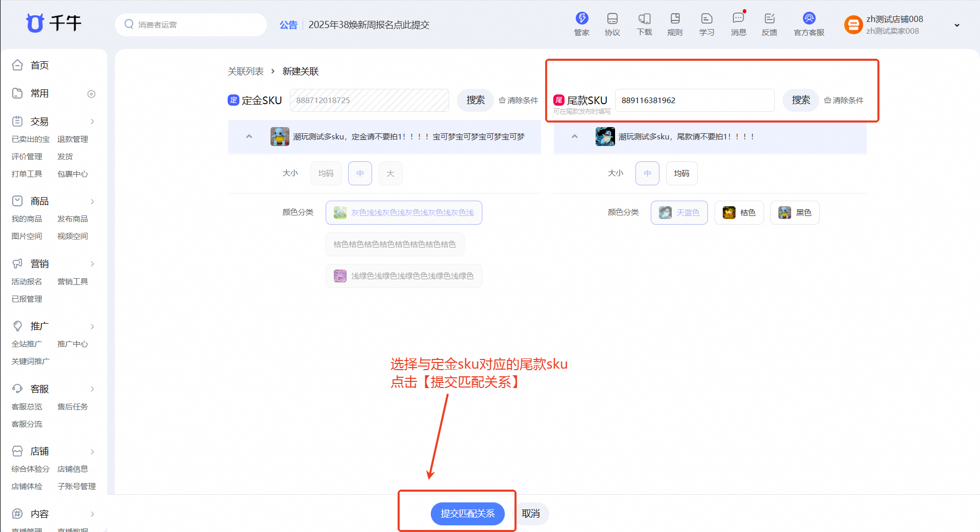Click the 消费者运营 search box

(191, 25)
